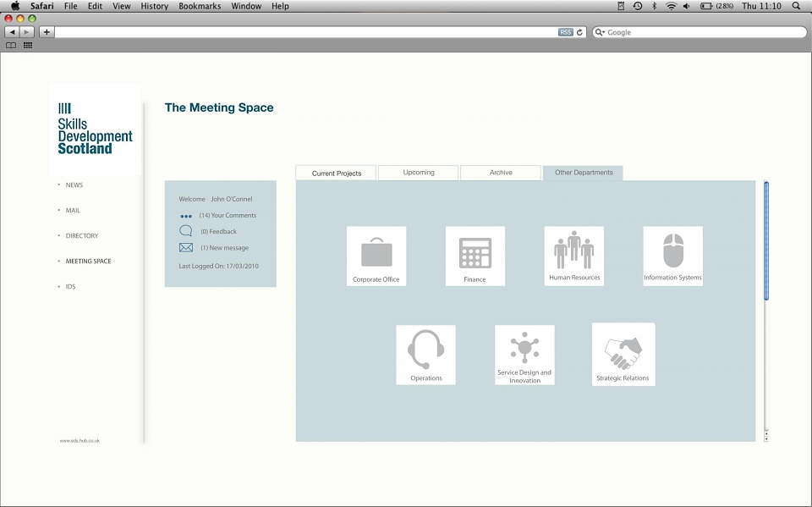The image size is (812, 507).
Task: Click the Wi-Fi status icon
Action: (x=671, y=6)
